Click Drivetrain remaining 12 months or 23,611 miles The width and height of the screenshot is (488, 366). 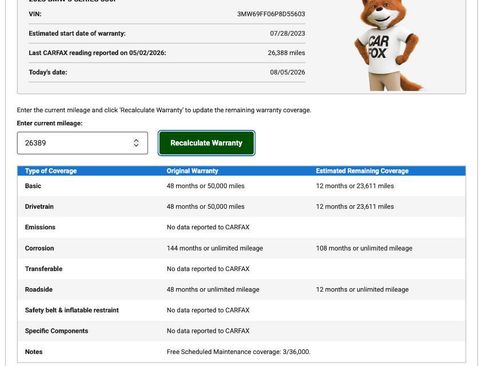coord(355,207)
